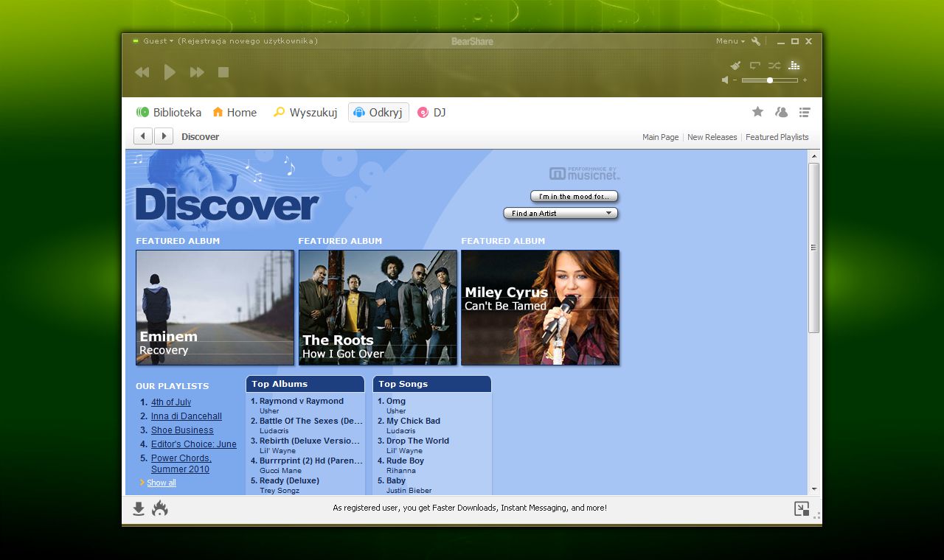Open The Roots How I Got Over album
The width and height of the screenshot is (944, 560).
378,307
